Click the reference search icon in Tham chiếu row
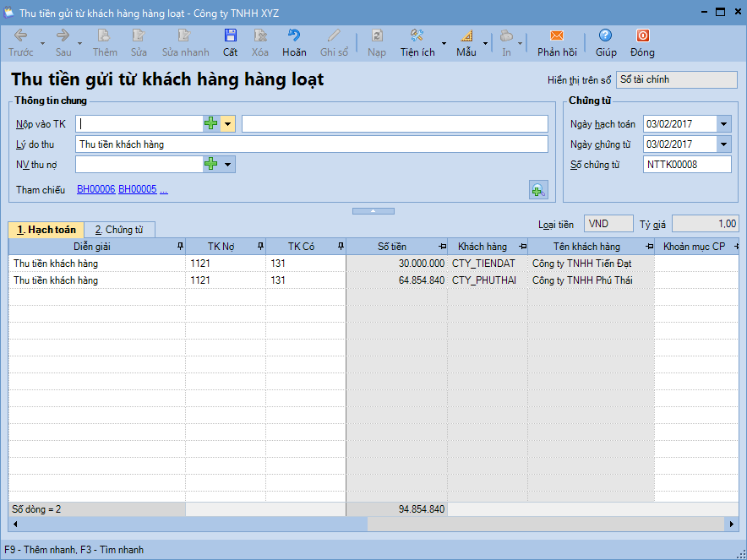 point(538,190)
